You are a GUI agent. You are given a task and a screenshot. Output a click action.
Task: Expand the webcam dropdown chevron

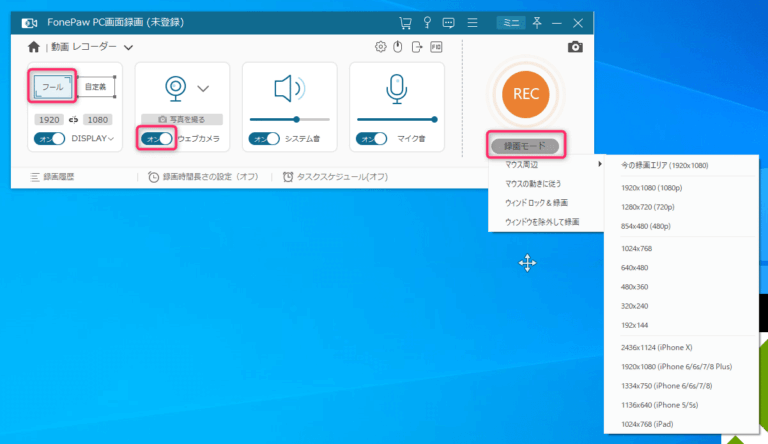203,88
